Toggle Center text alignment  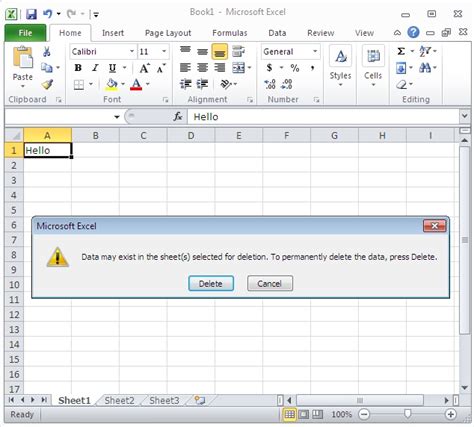pos(202,68)
